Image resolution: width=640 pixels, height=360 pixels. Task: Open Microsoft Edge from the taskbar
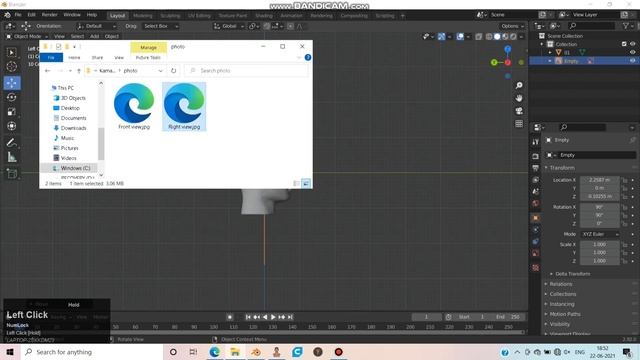click(215, 352)
